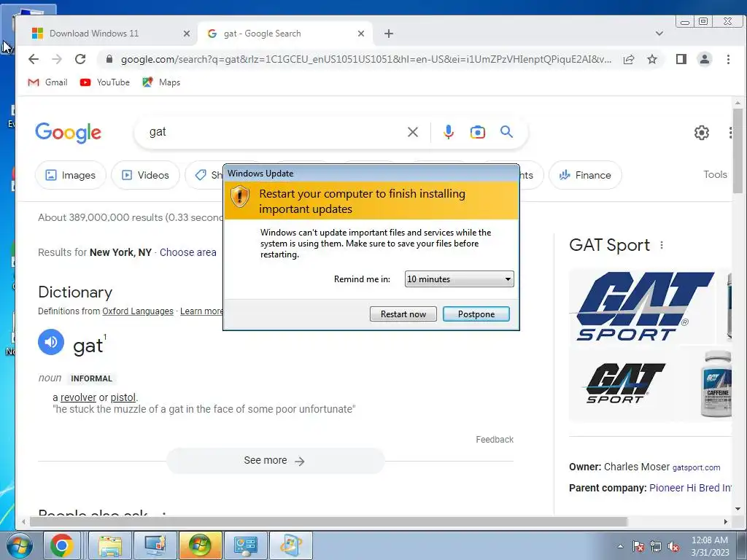Open the search Tools option
The image size is (747, 560).
click(715, 174)
